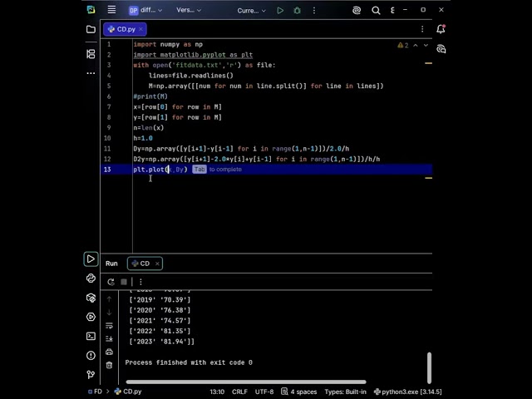The width and height of the screenshot is (532, 399).
Task: Open the Project tool window folder icon
Action: coord(91,29)
